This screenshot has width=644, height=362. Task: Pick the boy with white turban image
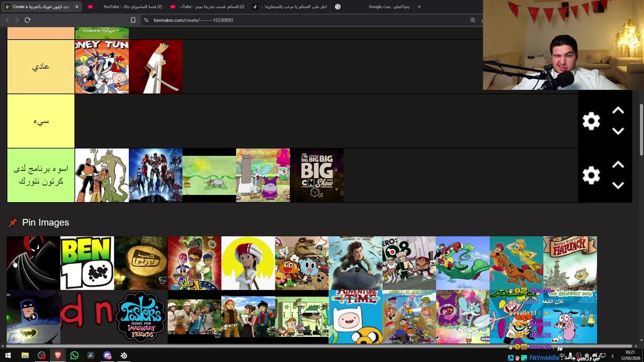[x=248, y=263]
